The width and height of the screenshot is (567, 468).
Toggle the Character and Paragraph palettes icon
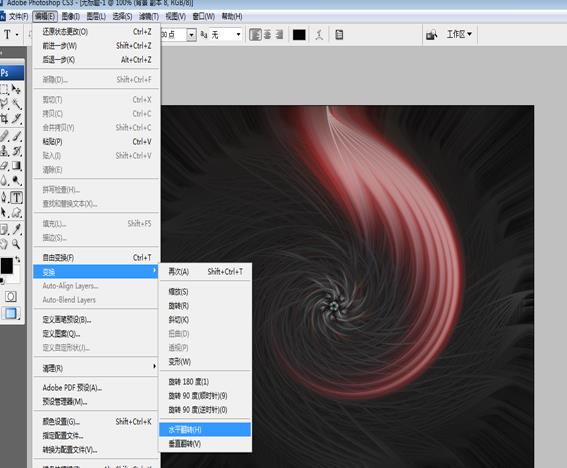pyautogui.click(x=339, y=35)
